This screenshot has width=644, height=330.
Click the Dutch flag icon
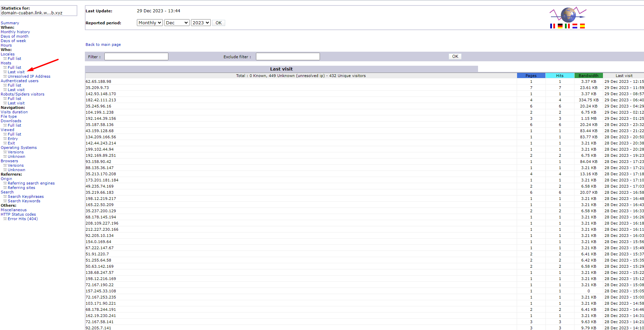coord(575,26)
